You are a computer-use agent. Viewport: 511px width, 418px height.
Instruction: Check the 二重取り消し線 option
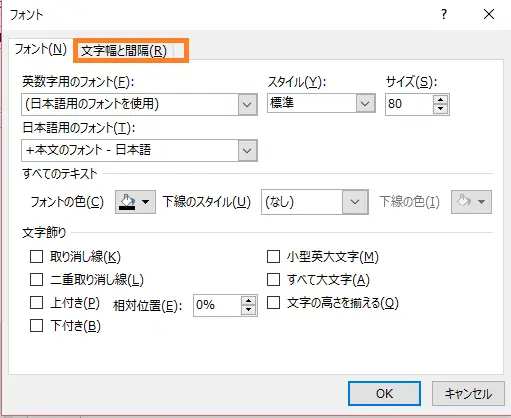coord(36,280)
